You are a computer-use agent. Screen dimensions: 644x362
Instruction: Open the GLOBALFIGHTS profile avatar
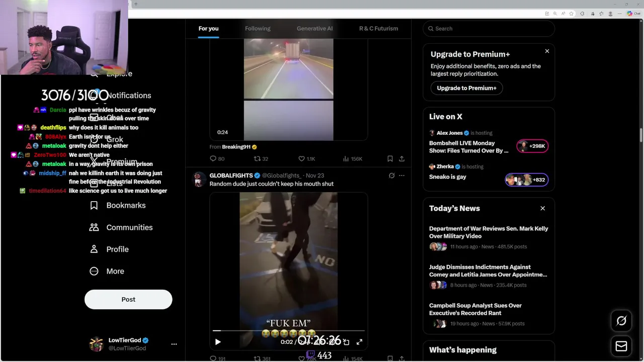(x=199, y=179)
